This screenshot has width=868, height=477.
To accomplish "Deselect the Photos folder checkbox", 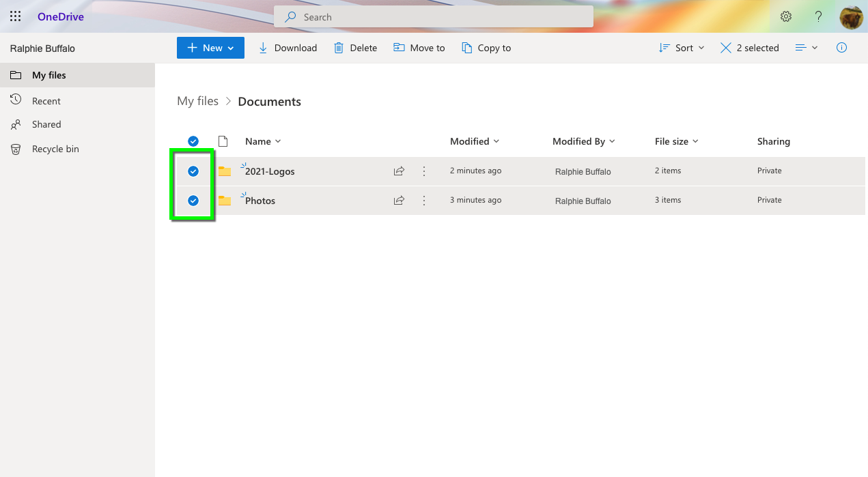I will pyautogui.click(x=193, y=201).
